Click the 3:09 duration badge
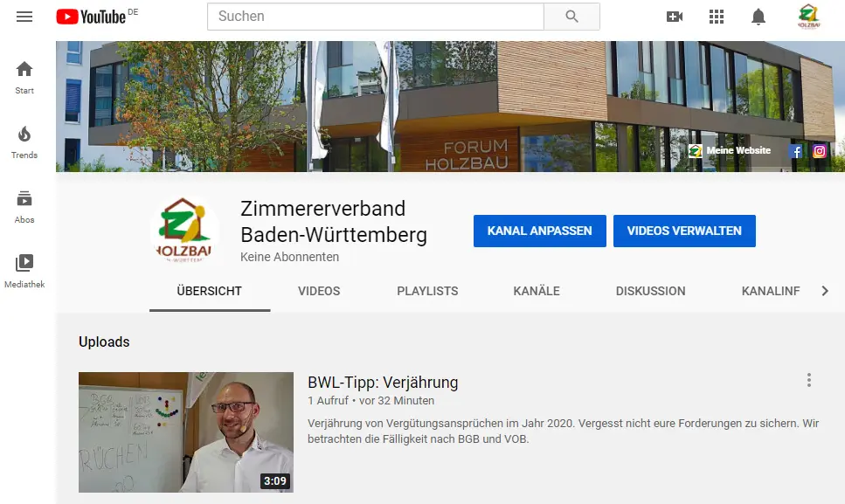 coord(275,480)
